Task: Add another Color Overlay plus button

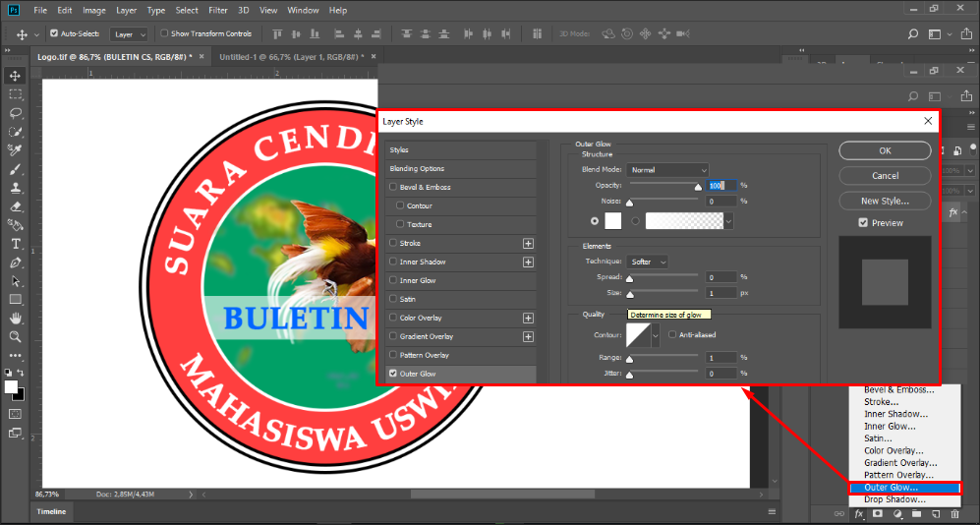Action: tap(528, 318)
